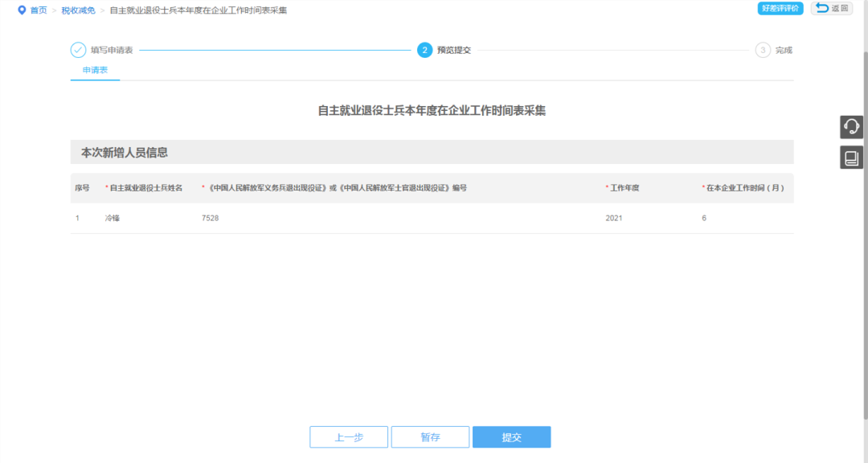868x463 pixels.
Task: Click the step 3 circle icon
Action: 763,50
